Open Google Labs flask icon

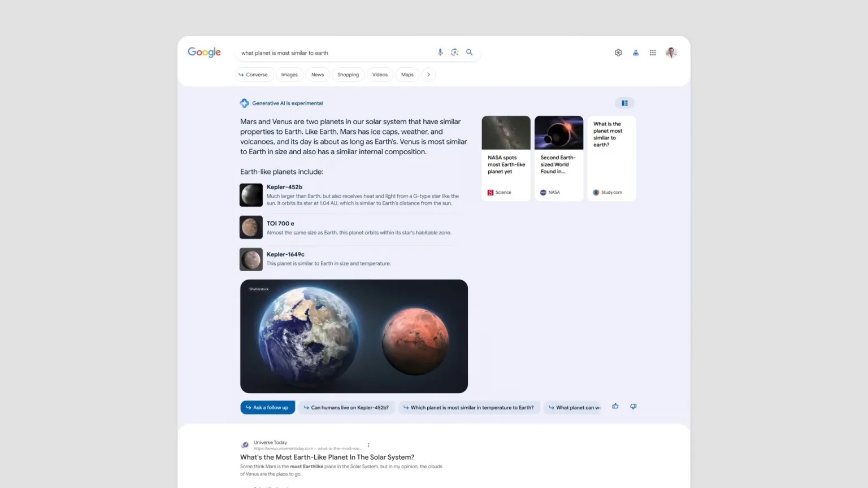point(635,52)
